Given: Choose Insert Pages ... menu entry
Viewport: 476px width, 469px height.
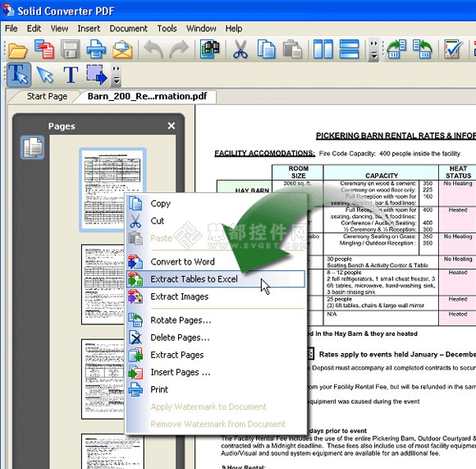Looking at the screenshot, I should click(x=216, y=372).
